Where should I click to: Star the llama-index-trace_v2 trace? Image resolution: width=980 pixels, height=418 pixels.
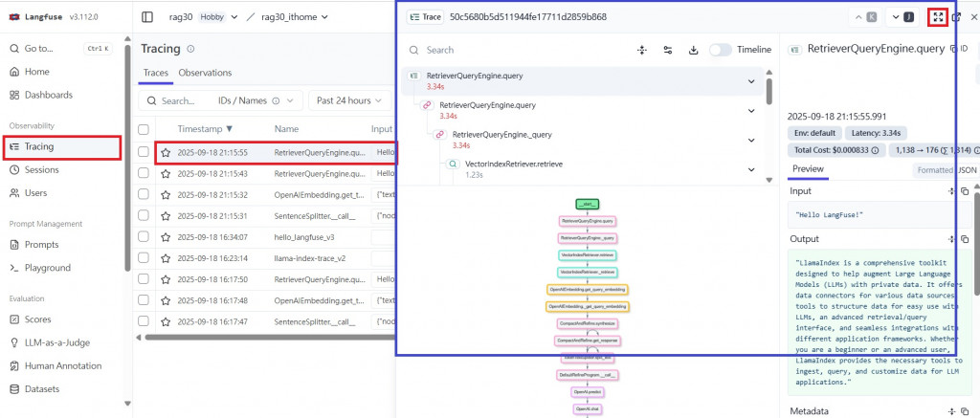coord(166,258)
